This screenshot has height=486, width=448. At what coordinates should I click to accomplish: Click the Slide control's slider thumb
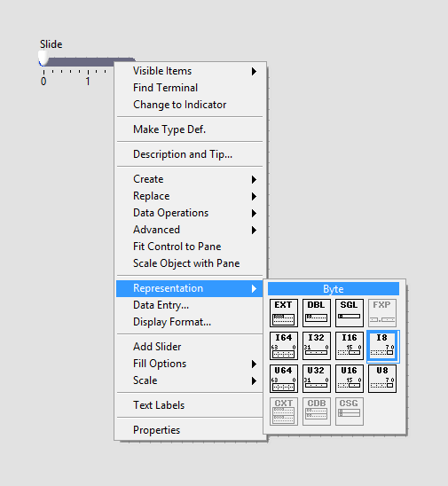point(43,59)
